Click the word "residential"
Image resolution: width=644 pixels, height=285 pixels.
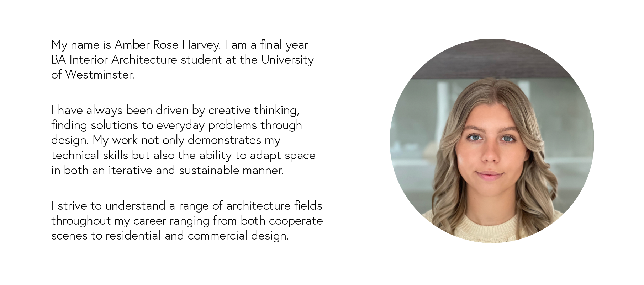tap(133, 236)
